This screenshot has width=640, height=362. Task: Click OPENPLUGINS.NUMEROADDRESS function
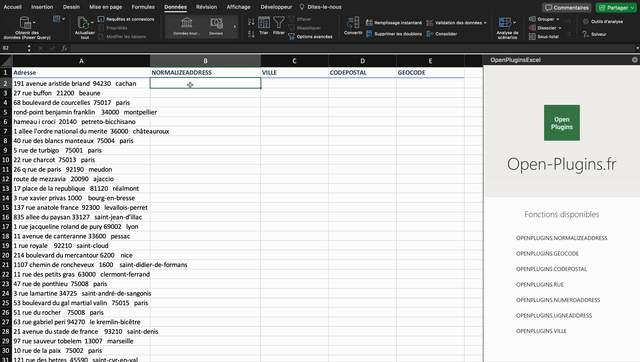(x=558, y=300)
